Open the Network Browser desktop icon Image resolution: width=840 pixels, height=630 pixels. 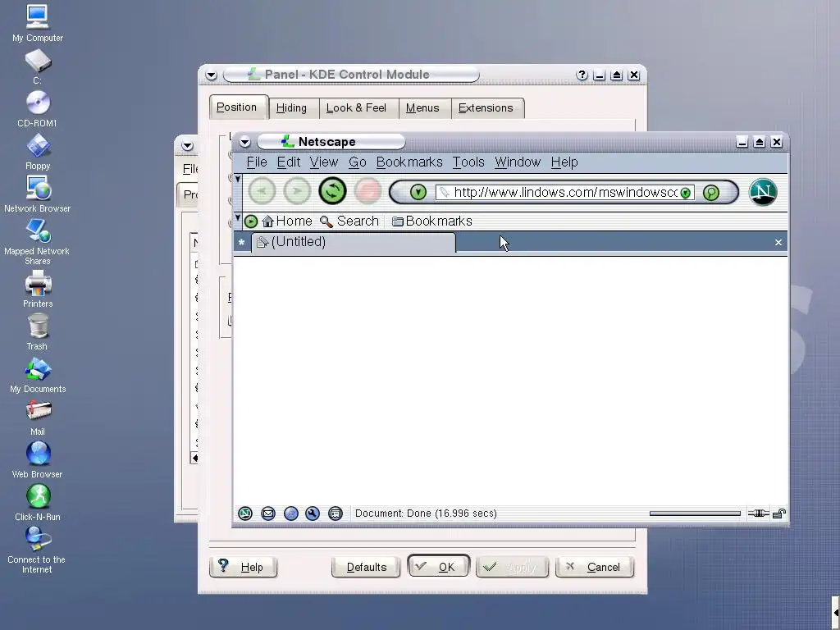pos(38,194)
